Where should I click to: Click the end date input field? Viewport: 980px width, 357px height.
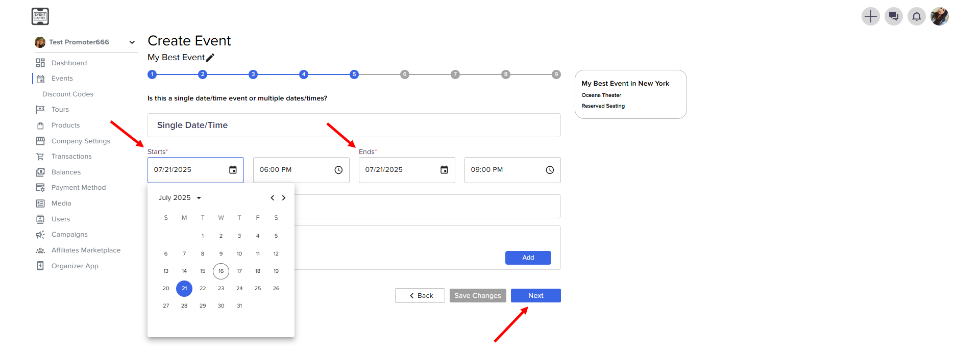coord(407,170)
